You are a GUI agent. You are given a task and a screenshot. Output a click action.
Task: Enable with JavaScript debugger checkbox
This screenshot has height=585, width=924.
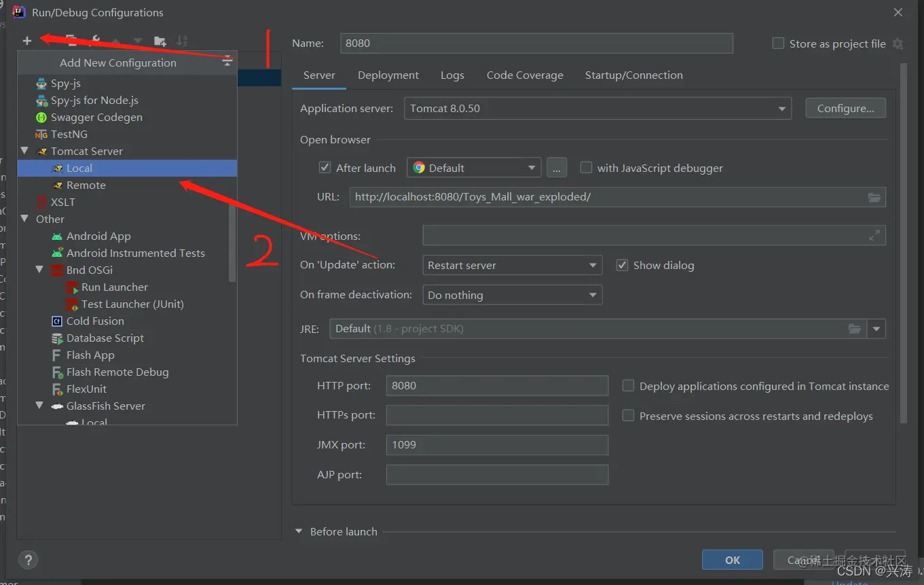click(586, 168)
